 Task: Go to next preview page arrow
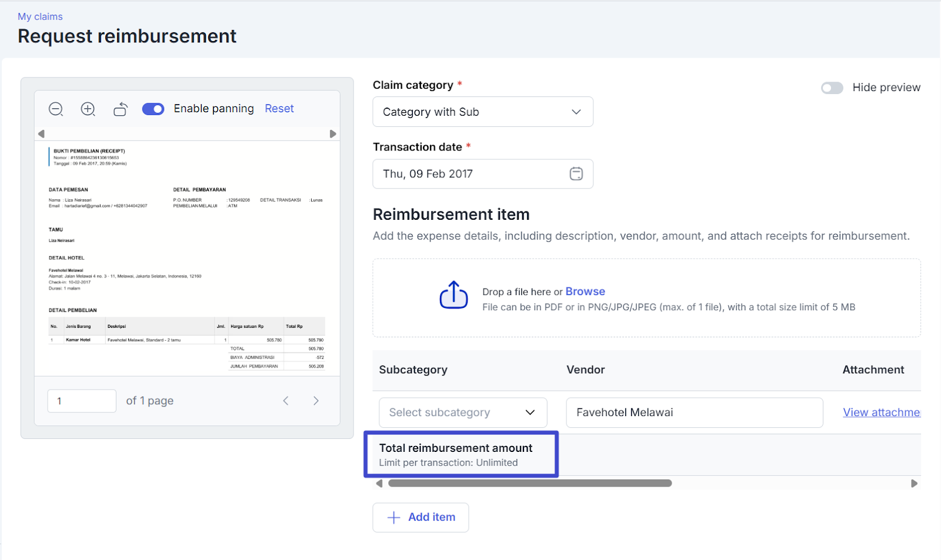coord(316,401)
